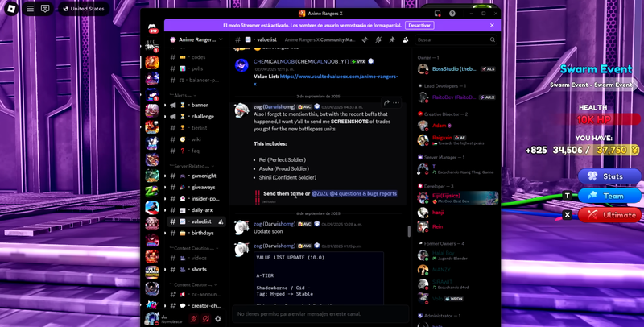Toggle the member list icon
644x327 pixels.
tap(406, 39)
